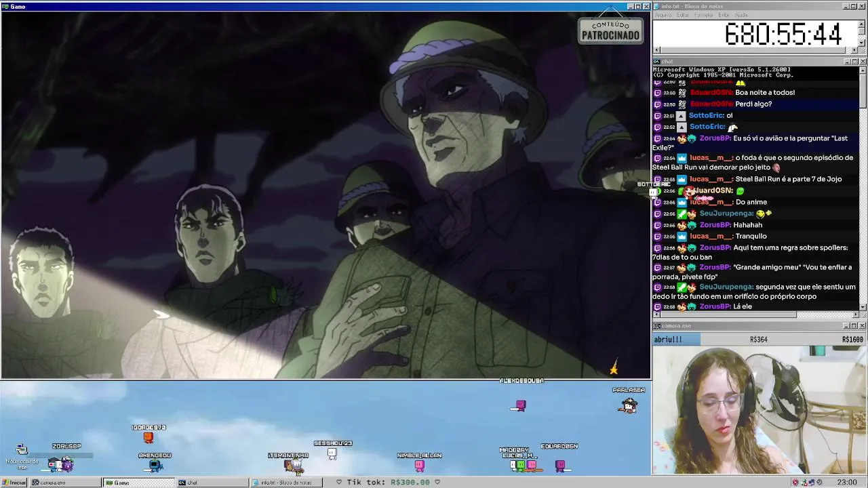The height and width of the screenshot is (488, 868).
Task: Click the taskbar clock showing 23:00
Action: pyautogui.click(x=847, y=483)
